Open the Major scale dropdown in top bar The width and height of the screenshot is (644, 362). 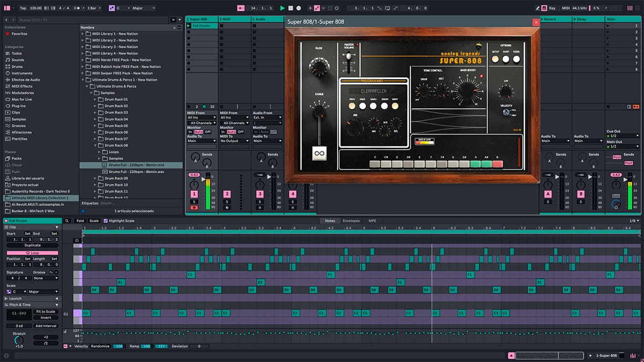[142, 8]
